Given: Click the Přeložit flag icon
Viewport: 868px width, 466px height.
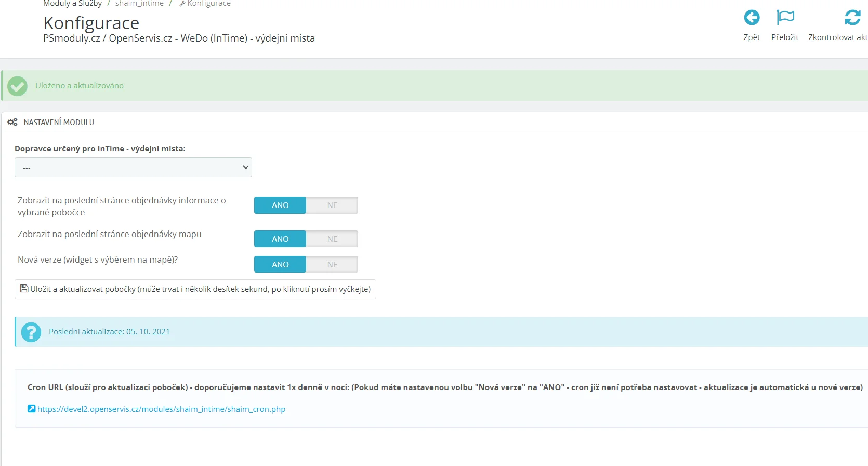Looking at the screenshot, I should [785, 18].
